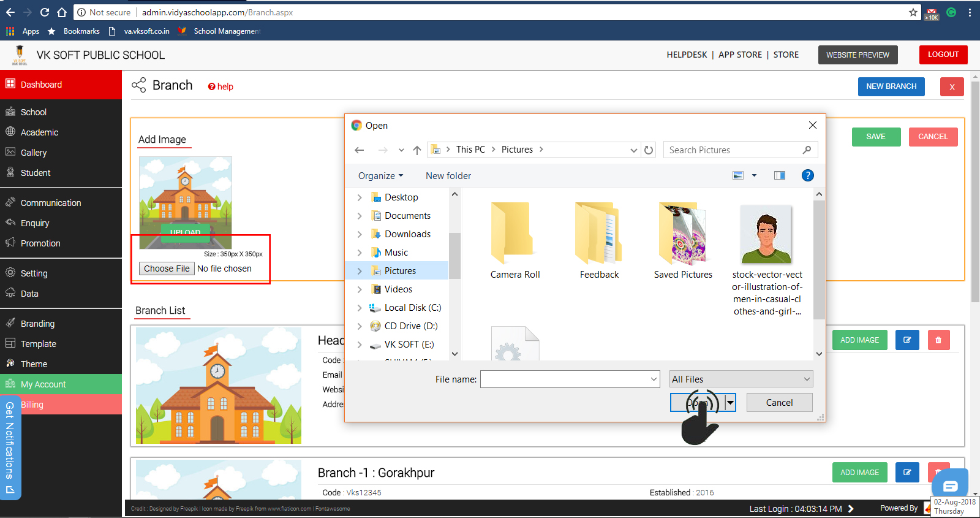Open the All Files type dropdown

point(741,379)
